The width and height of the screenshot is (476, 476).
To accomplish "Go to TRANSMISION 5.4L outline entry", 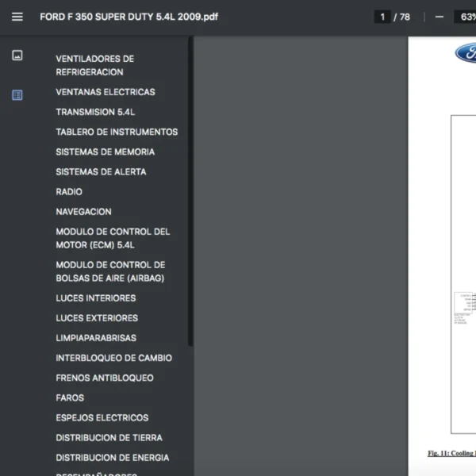I will [95, 112].
